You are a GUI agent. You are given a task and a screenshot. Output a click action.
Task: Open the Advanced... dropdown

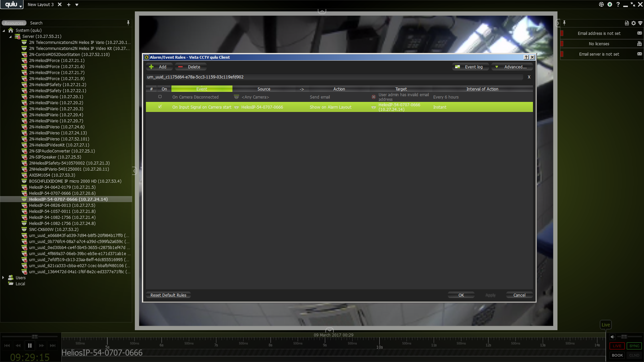click(512, 67)
